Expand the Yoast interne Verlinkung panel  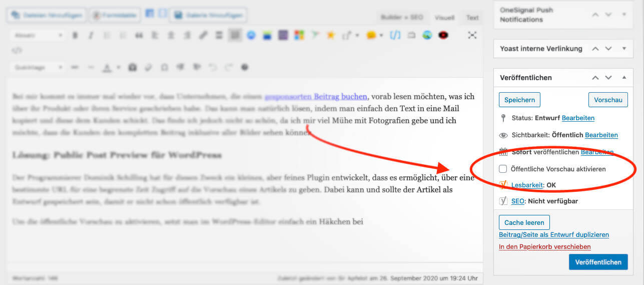[x=623, y=49]
